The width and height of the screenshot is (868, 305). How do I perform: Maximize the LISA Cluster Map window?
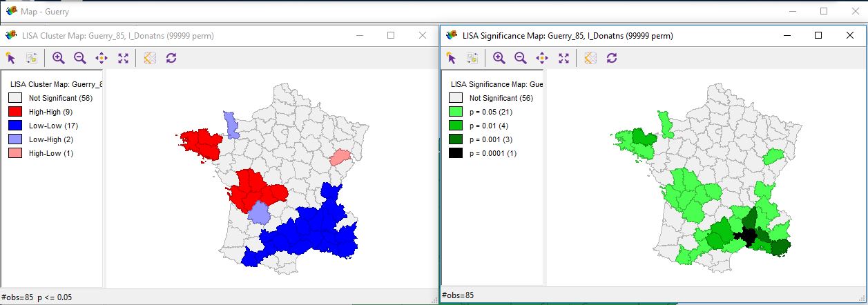[391, 35]
